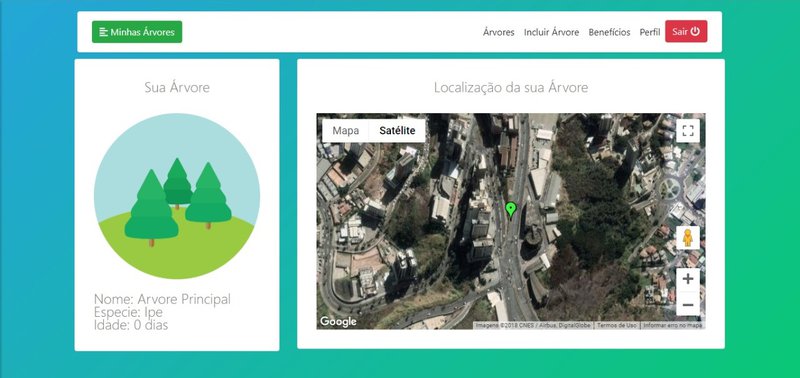The image size is (800, 378).
Task: Click the circular tree illustration
Action: [177, 196]
